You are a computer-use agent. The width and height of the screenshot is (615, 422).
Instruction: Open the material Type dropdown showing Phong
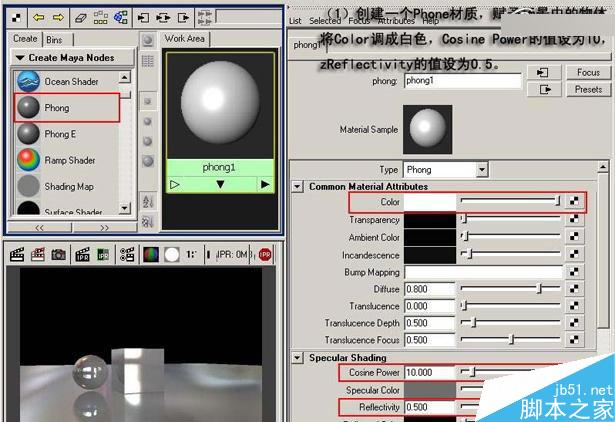coord(482,170)
